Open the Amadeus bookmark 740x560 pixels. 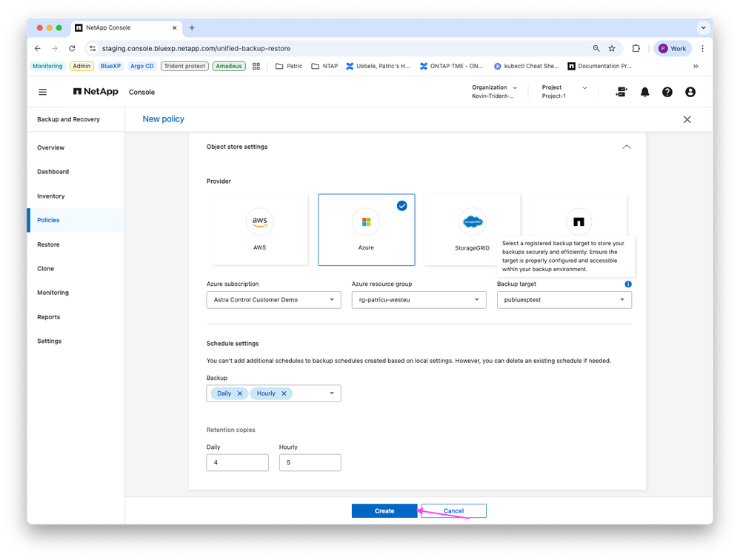(229, 66)
